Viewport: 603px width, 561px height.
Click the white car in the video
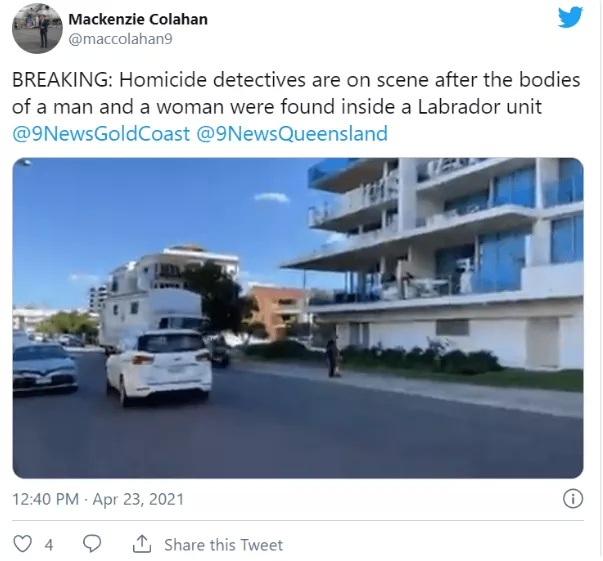(158, 364)
